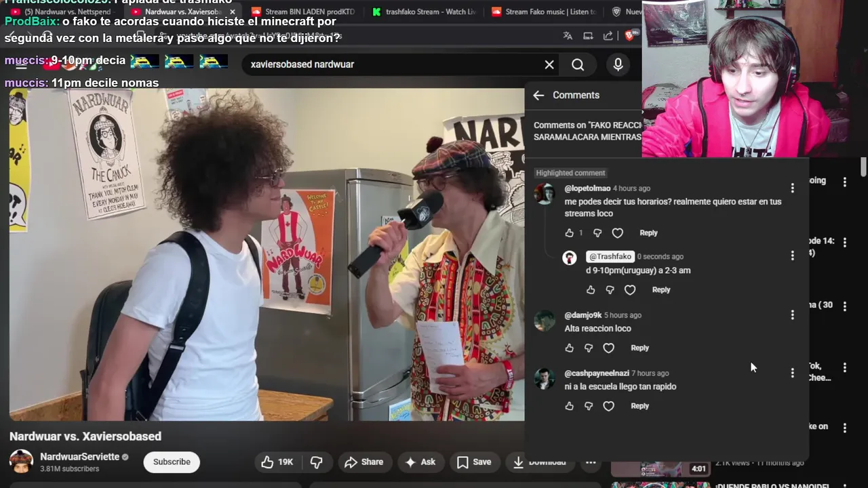Open more actions ellipsis below video
Screen dimensions: 868x488
click(591, 462)
